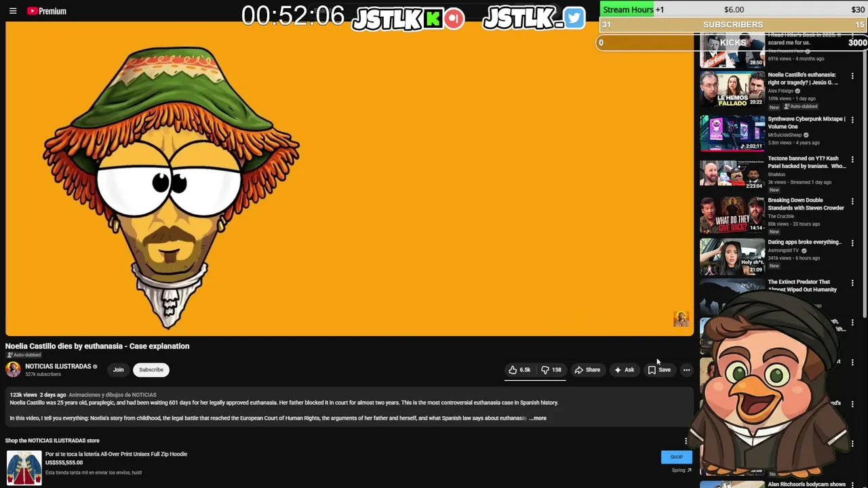Click the red record icon in overlay
868x488 pixels.
click(x=454, y=18)
